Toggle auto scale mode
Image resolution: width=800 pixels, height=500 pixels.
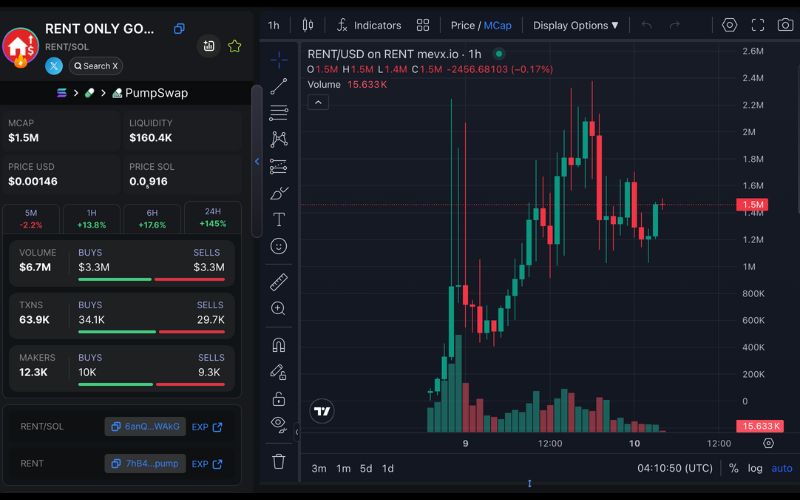click(x=782, y=468)
